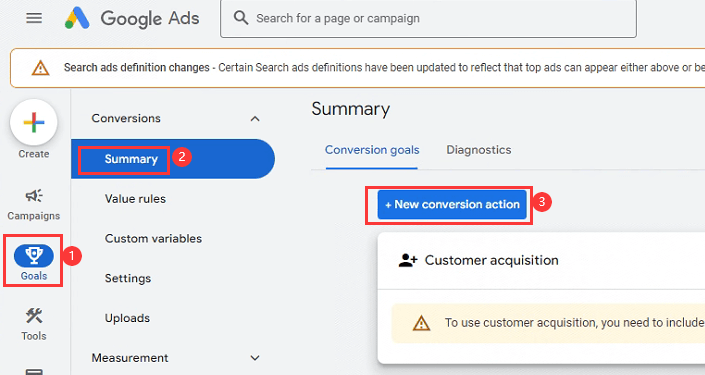Open Value rules
This screenshot has height=375, width=705.
point(135,199)
